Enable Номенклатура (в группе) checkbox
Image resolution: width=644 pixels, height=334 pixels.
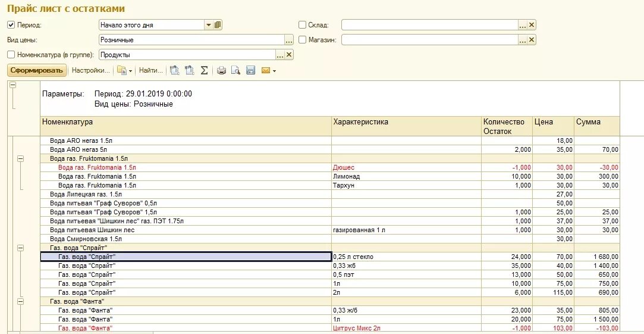pos(11,54)
